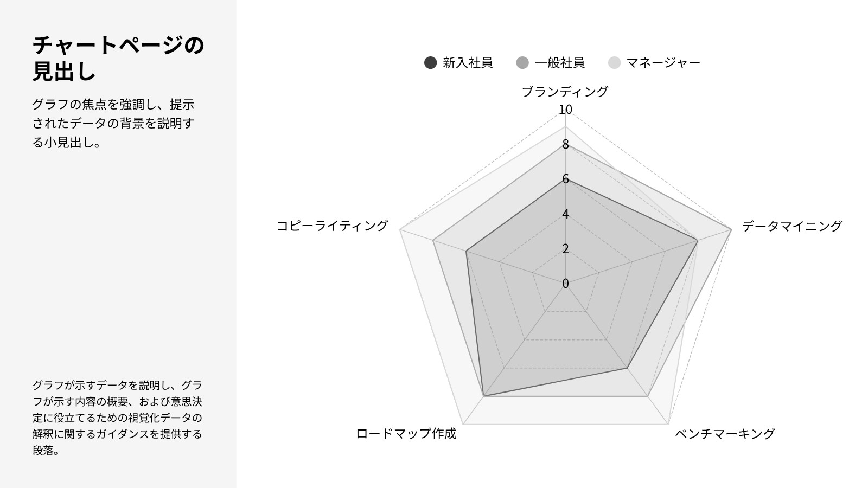
Task: Click the ベンチマーキング axis label
Action: [725, 434]
